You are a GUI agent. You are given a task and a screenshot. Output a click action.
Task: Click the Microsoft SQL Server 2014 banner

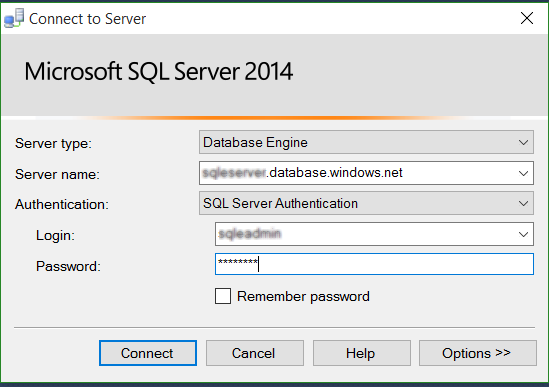coord(159,71)
